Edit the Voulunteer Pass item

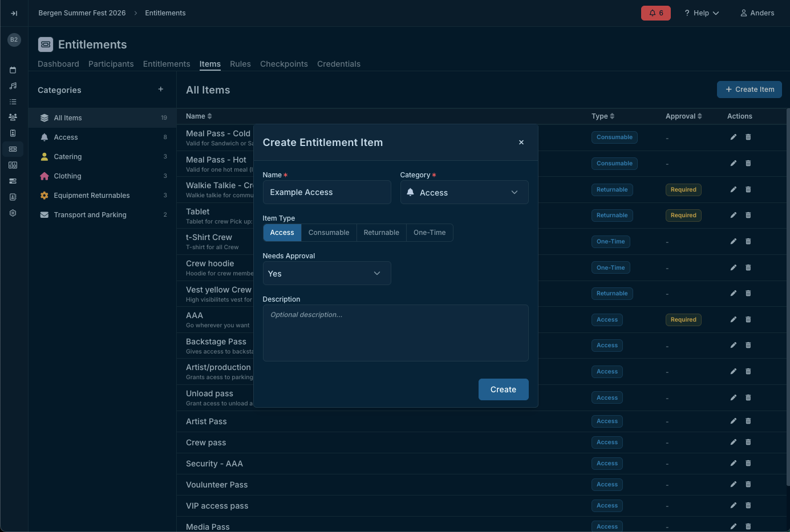pyautogui.click(x=734, y=484)
